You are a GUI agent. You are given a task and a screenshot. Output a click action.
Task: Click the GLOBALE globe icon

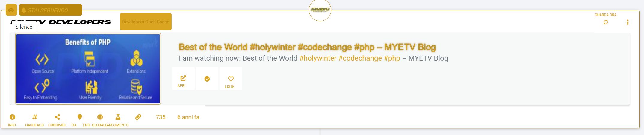tap(100, 117)
